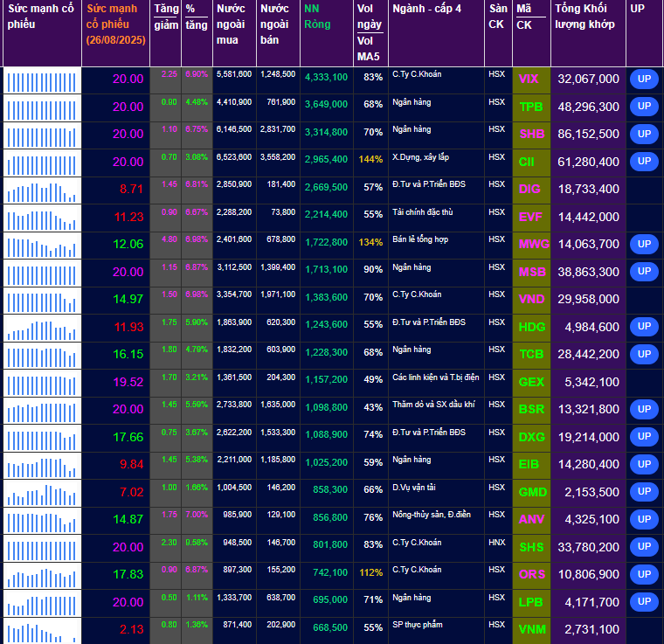Select the EVF ticker symbol
This screenshot has width=664, height=644.
click(530, 217)
